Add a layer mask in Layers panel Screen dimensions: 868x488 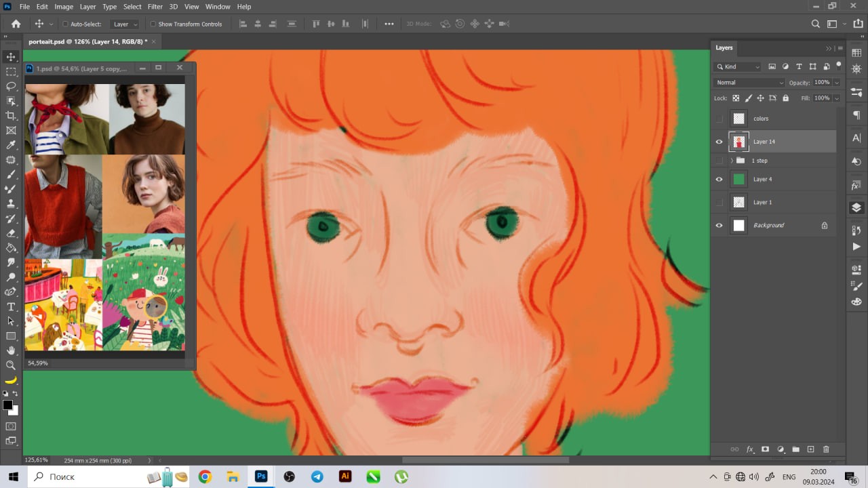pyautogui.click(x=766, y=449)
